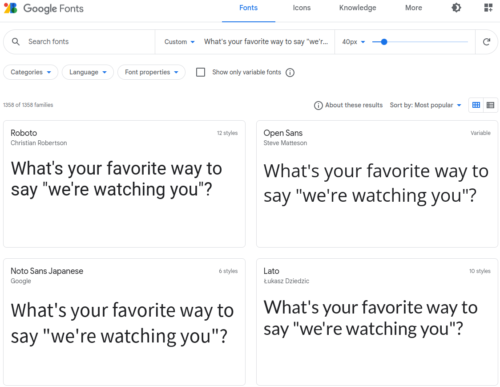Open variable fonts info icon
The image size is (500, 387).
(x=290, y=72)
